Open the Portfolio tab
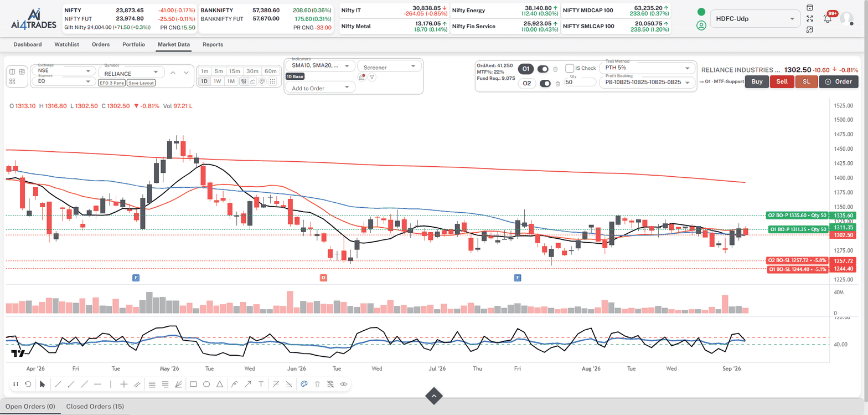Image resolution: width=868 pixels, height=415 pixels. click(x=134, y=44)
